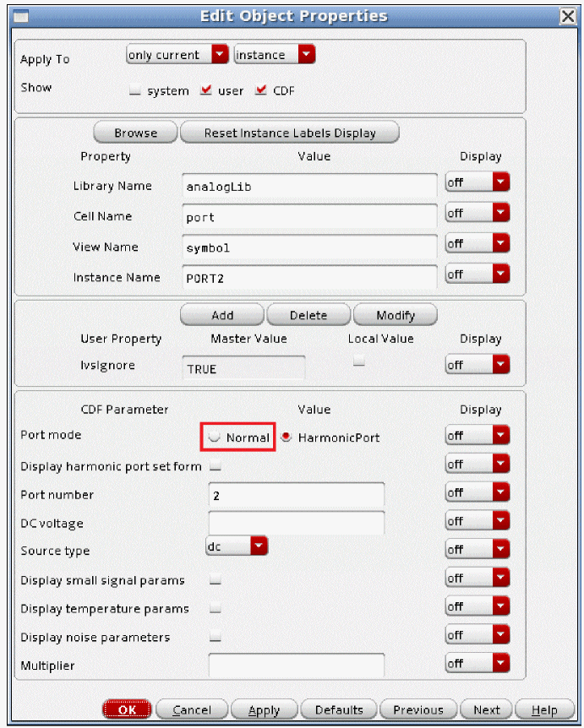Screen dimensions: 584x728
Task: Click the Help button
Action: [544, 709]
